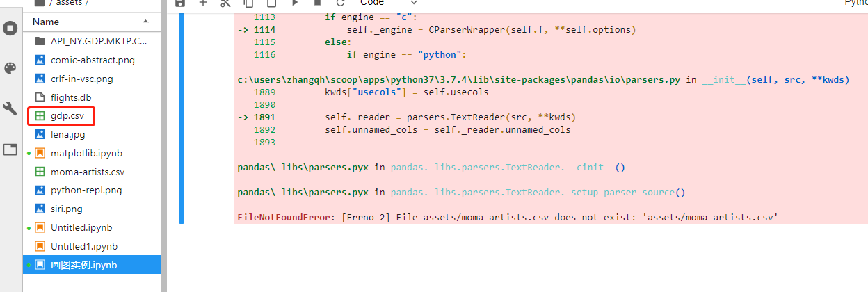
Task: Select python-repl.png in the file list
Action: [92, 190]
